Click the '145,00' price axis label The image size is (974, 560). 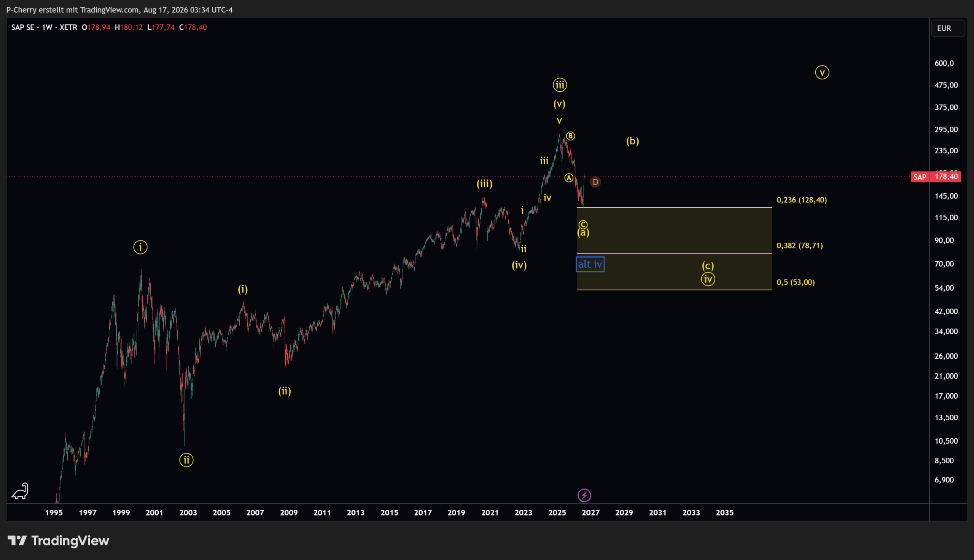point(946,196)
